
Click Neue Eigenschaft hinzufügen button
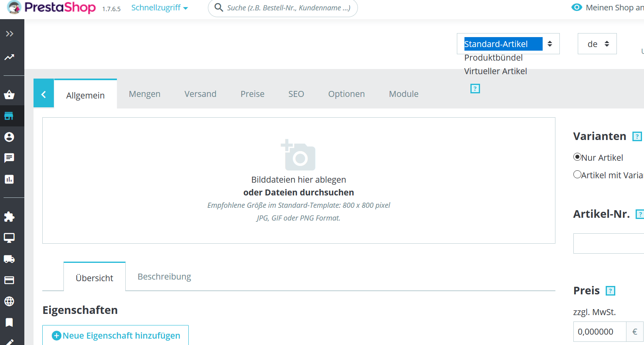point(116,335)
